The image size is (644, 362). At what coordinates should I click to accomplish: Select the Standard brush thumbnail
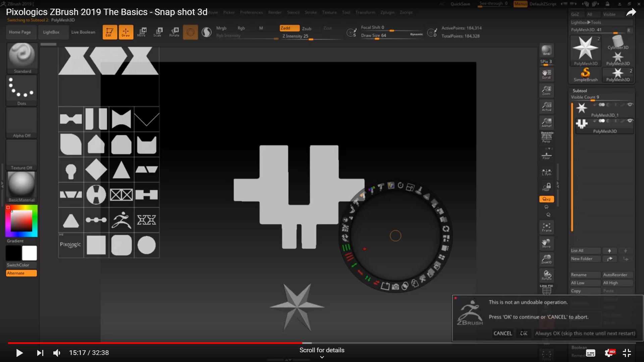[22, 58]
